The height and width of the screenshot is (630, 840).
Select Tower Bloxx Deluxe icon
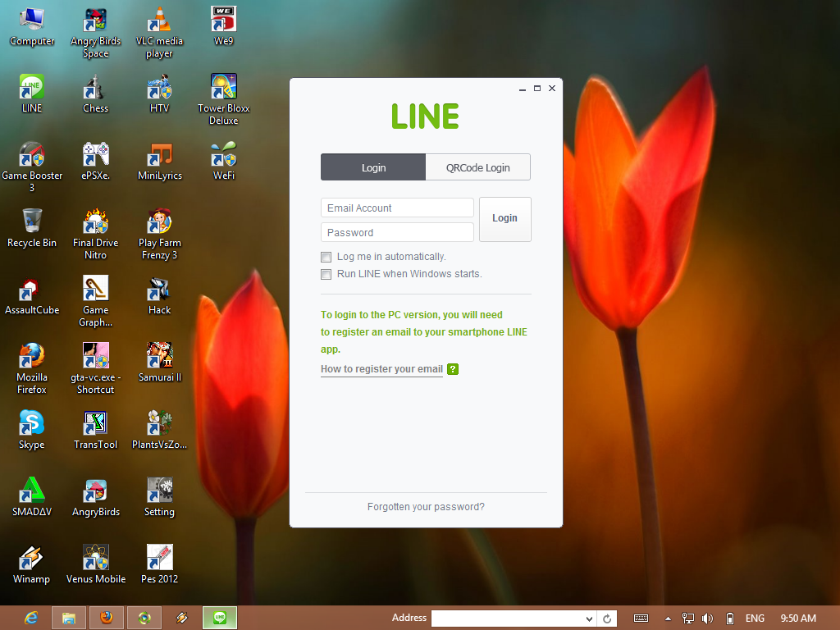coord(223,99)
